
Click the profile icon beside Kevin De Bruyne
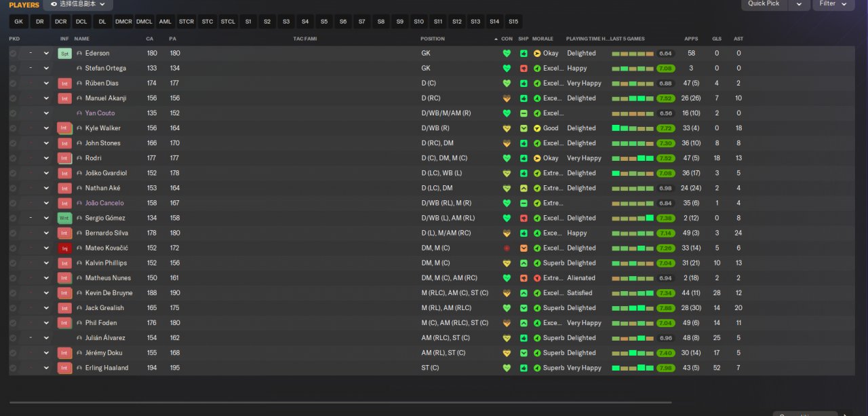pos(79,293)
